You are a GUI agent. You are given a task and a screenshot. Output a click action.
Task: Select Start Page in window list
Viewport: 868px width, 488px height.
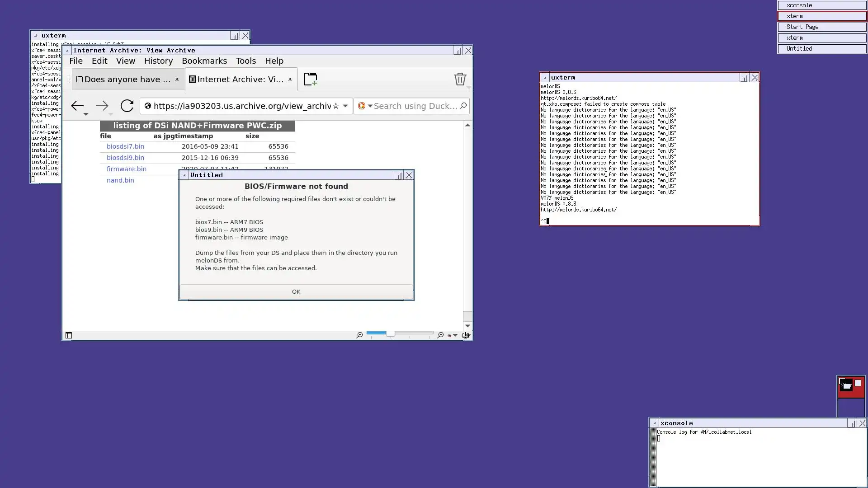821,27
